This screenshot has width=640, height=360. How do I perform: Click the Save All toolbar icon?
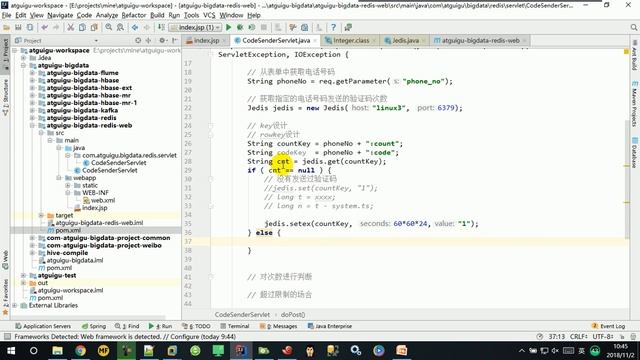[18, 27]
